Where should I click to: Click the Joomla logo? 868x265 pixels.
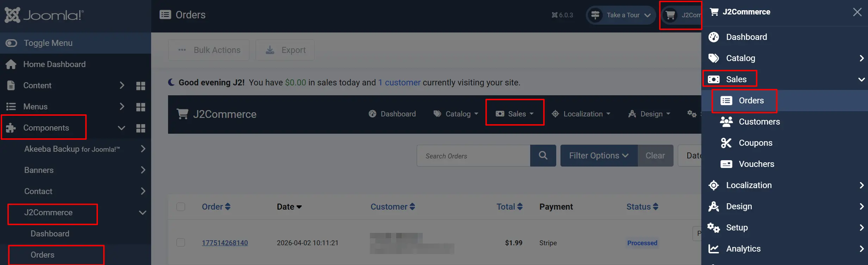click(x=44, y=15)
